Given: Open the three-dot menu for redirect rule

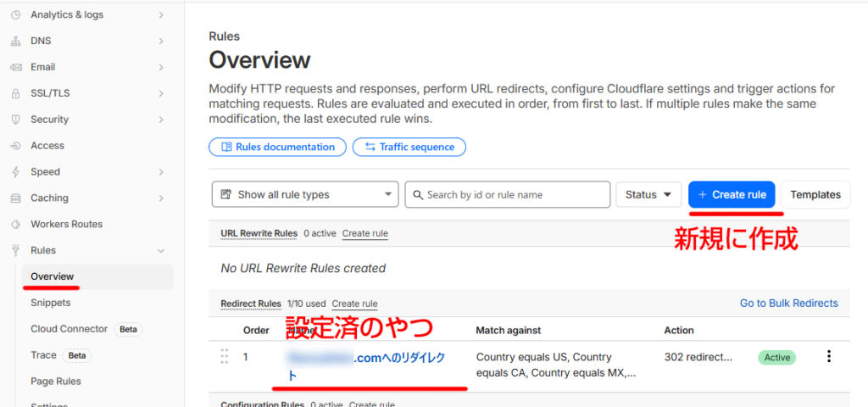Looking at the screenshot, I should [x=828, y=357].
